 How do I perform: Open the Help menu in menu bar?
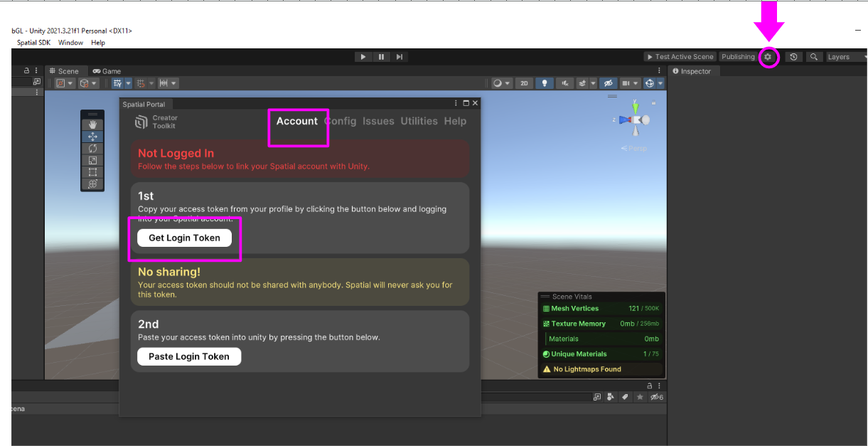[x=98, y=43]
